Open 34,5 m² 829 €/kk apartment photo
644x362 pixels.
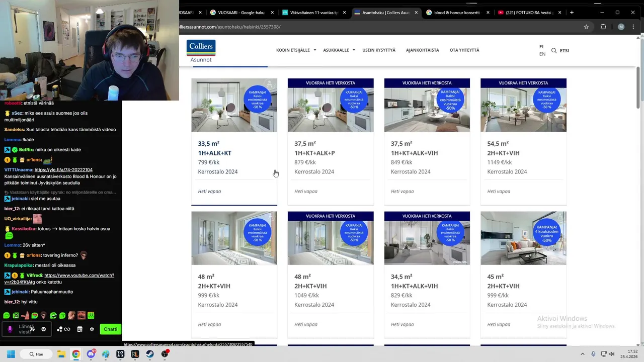pos(427,238)
